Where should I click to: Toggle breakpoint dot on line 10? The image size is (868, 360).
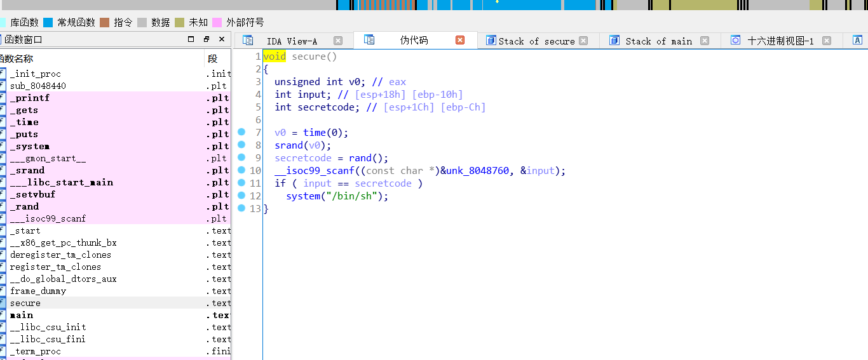tap(241, 170)
